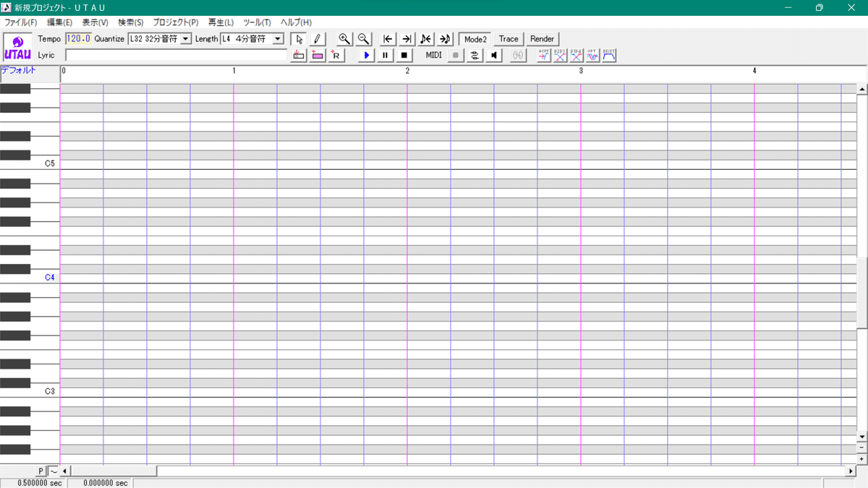Open the 再生(L) menu
Screen dimensions: 868x488
221,22
